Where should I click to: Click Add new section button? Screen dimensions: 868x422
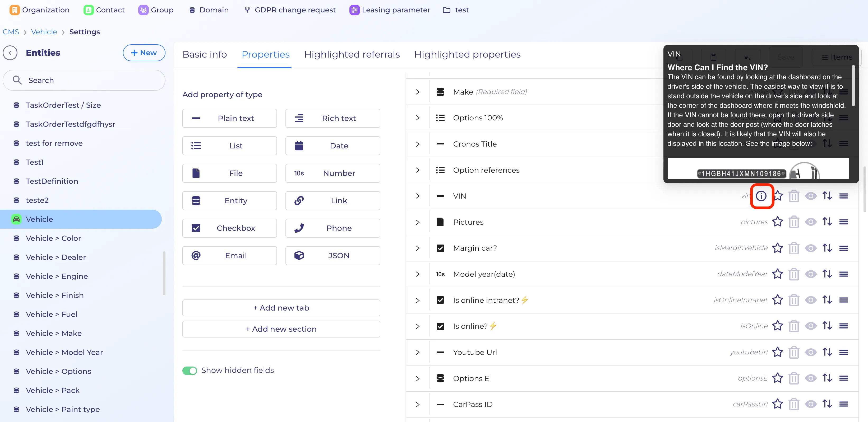[x=281, y=329]
